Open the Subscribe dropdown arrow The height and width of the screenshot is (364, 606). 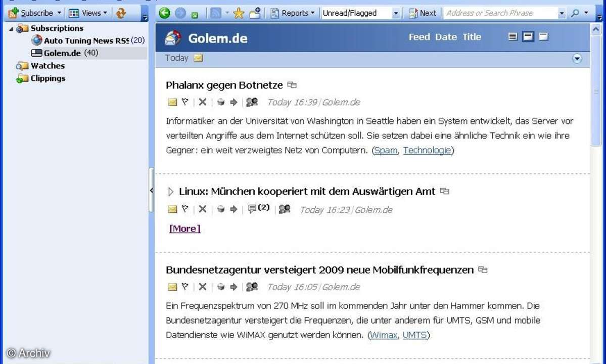(59, 13)
